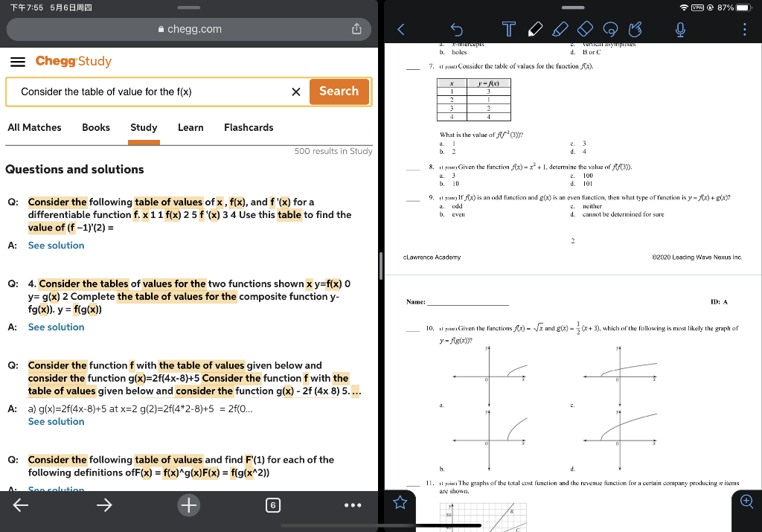Screen dimensions: 762x532
Task: Switch to Books tab
Action: (x=96, y=127)
